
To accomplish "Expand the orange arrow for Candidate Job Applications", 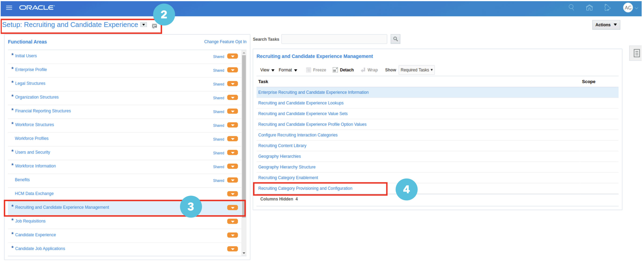I will pos(233,249).
